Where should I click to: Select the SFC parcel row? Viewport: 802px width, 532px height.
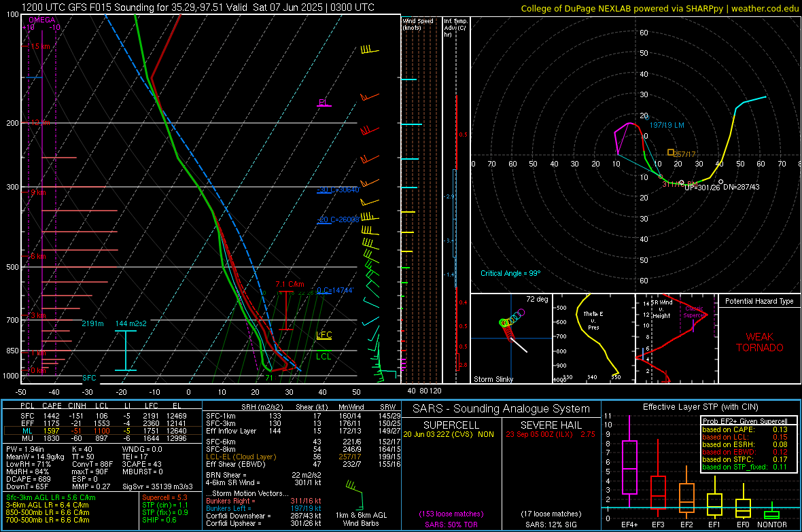click(103, 416)
